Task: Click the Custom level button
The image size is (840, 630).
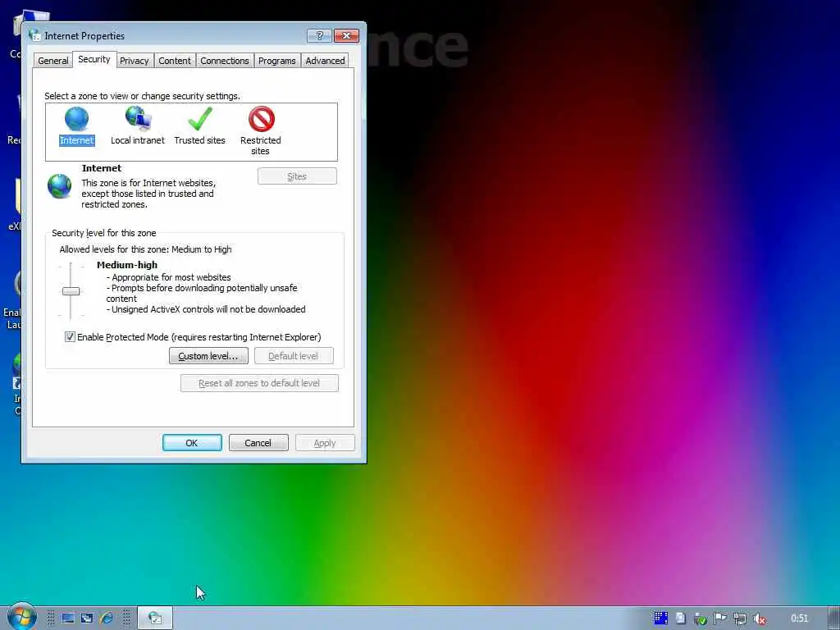Action: pos(208,356)
